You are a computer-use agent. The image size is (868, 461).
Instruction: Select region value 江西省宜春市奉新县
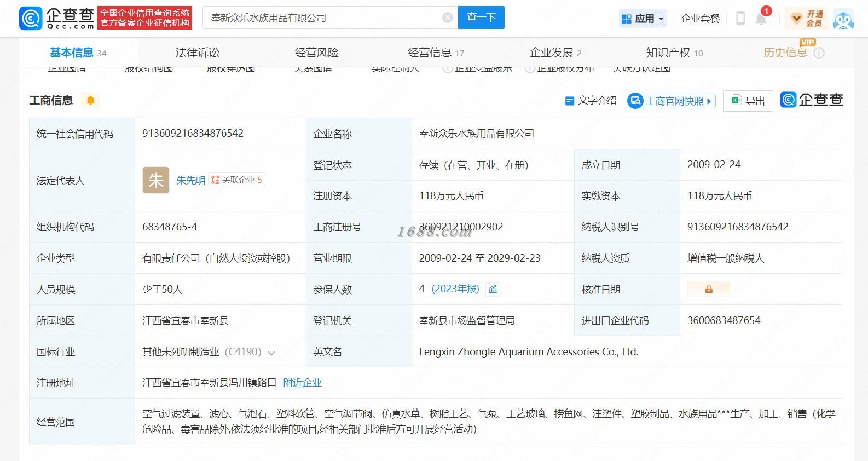pos(185,320)
